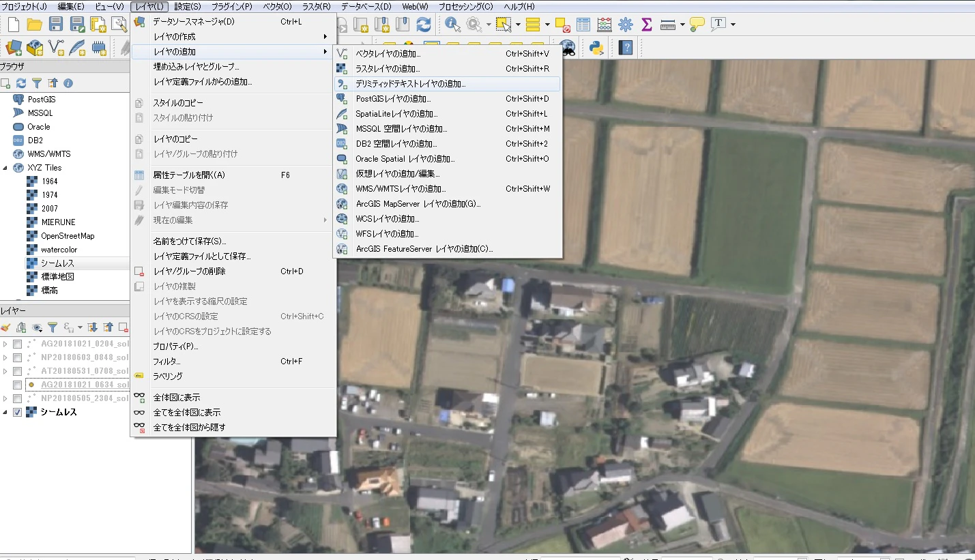Click the new GeoPackage layer icon

click(x=34, y=47)
